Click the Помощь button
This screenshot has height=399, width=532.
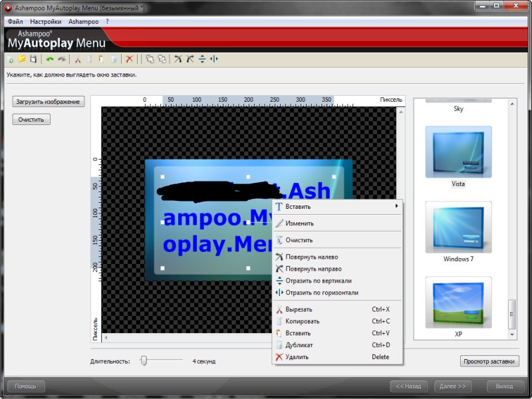[25, 386]
